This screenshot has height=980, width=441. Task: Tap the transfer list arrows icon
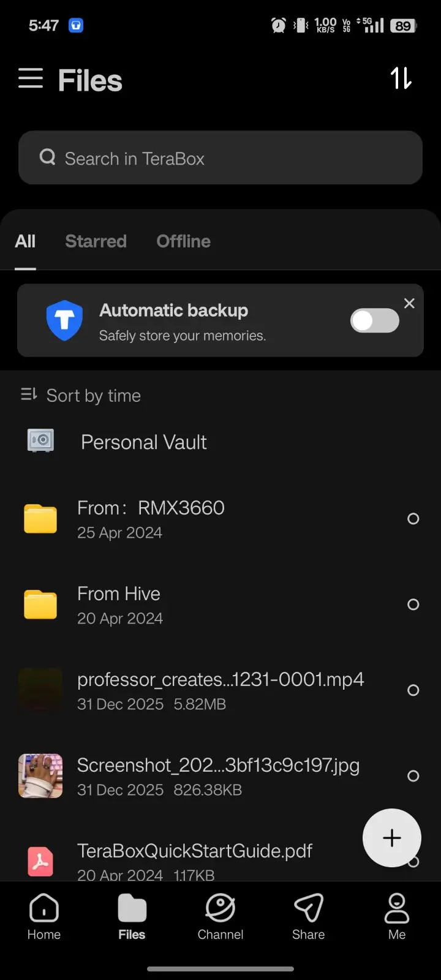click(401, 78)
